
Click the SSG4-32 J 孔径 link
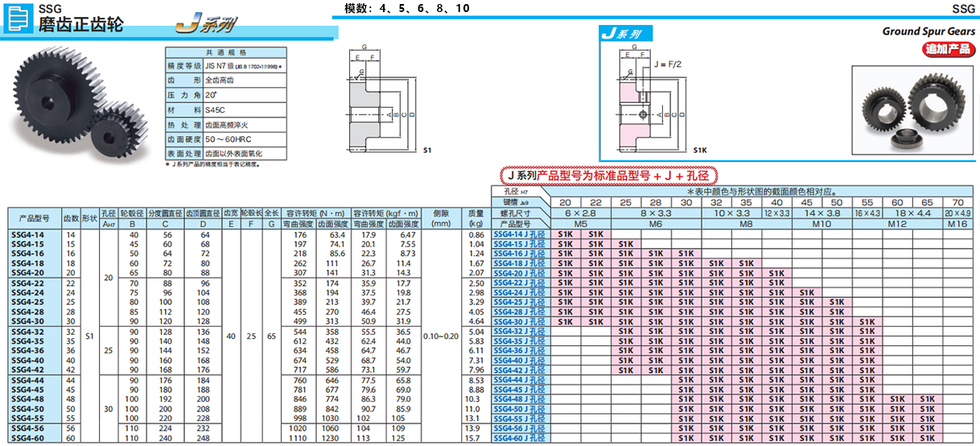pos(519,331)
